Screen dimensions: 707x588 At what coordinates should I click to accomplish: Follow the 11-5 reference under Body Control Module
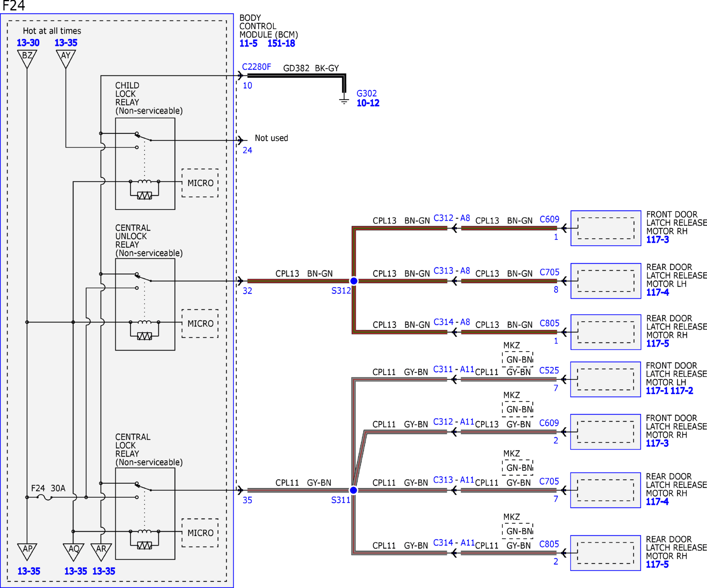248,43
